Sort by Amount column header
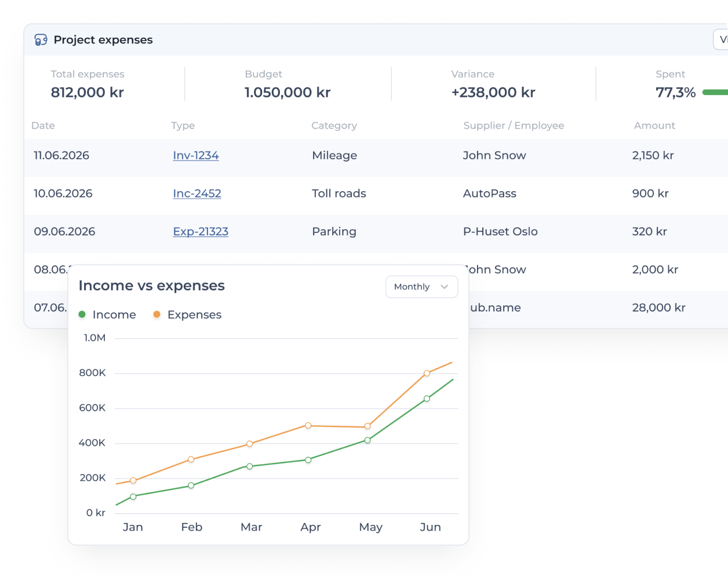The image size is (728, 577). tap(654, 126)
